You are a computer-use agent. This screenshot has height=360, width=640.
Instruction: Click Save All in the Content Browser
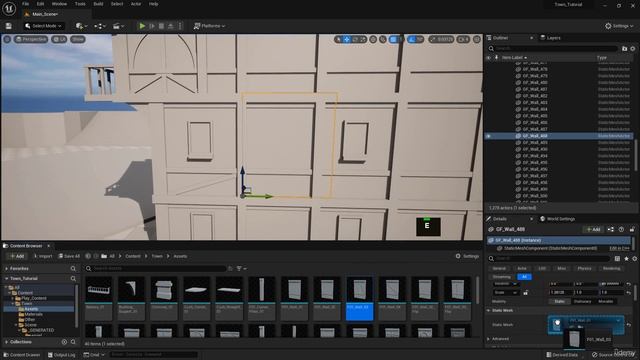[69, 256]
